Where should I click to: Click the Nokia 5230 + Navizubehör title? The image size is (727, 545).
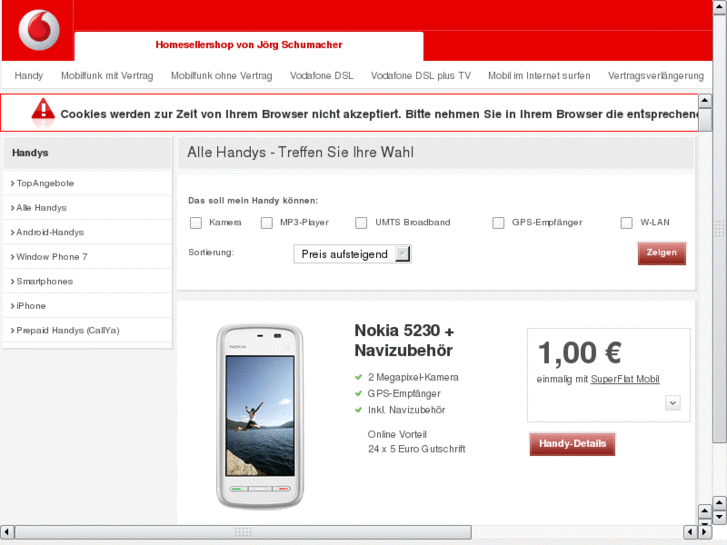coord(404,340)
